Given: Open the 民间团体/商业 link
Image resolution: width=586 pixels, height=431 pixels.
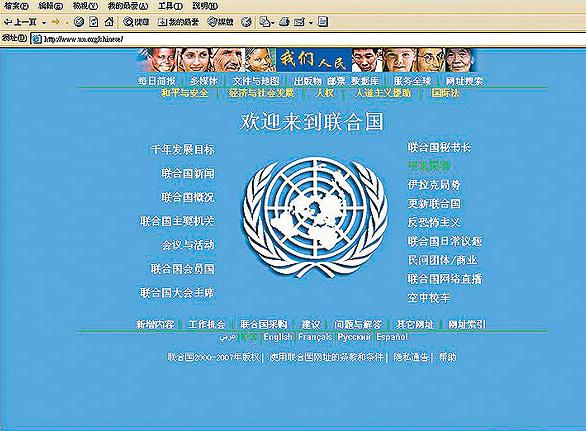Looking at the screenshot, I should coord(442,260).
